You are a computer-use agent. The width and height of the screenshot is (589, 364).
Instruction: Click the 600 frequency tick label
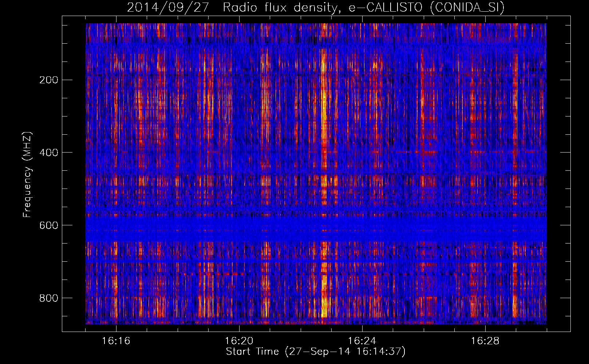tap(49, 225)
